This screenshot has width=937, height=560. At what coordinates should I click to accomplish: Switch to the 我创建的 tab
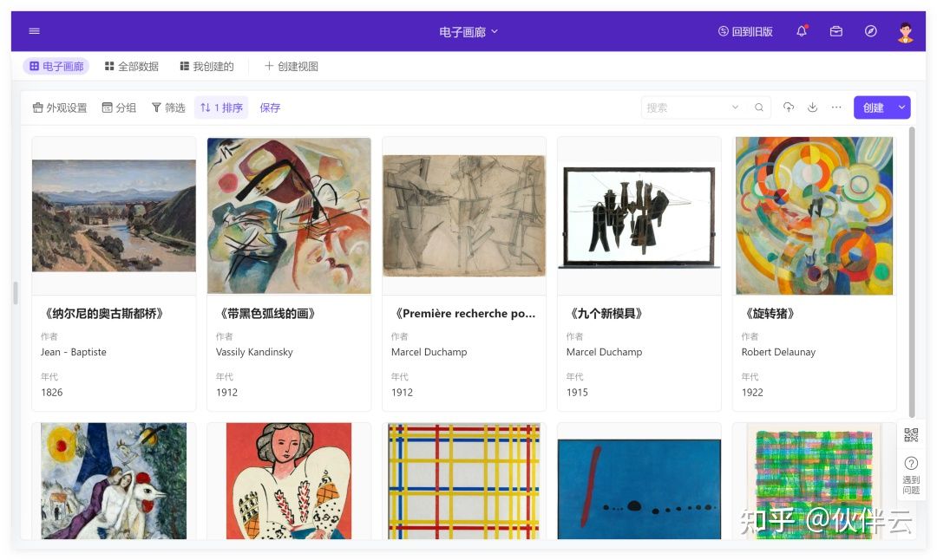point(206,66)
